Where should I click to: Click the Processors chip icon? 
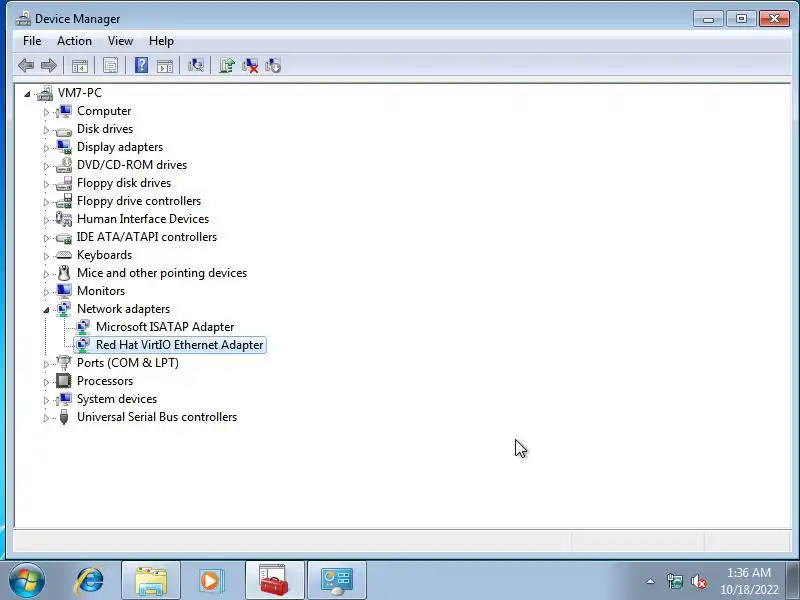64,381
